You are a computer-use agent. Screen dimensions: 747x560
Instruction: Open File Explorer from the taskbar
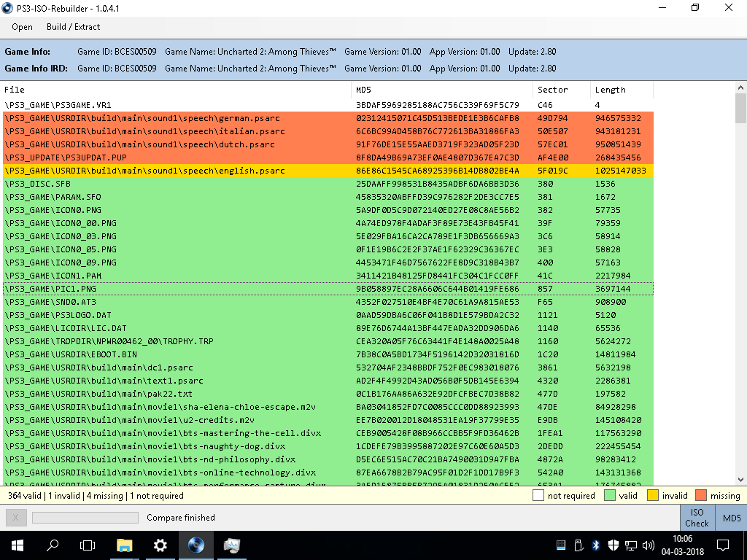tap(124, 545)
